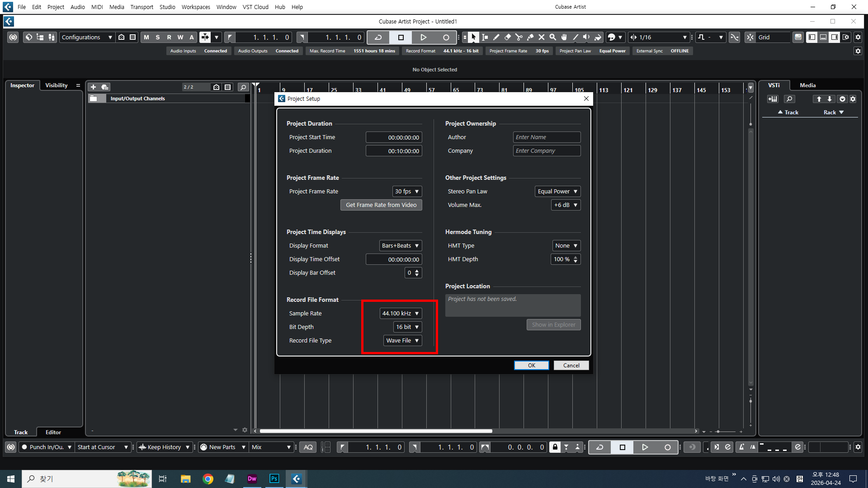Viewport: 868px width, 488px height.
Task: Toggle the left zone visibility button
Action: [812, 37]
